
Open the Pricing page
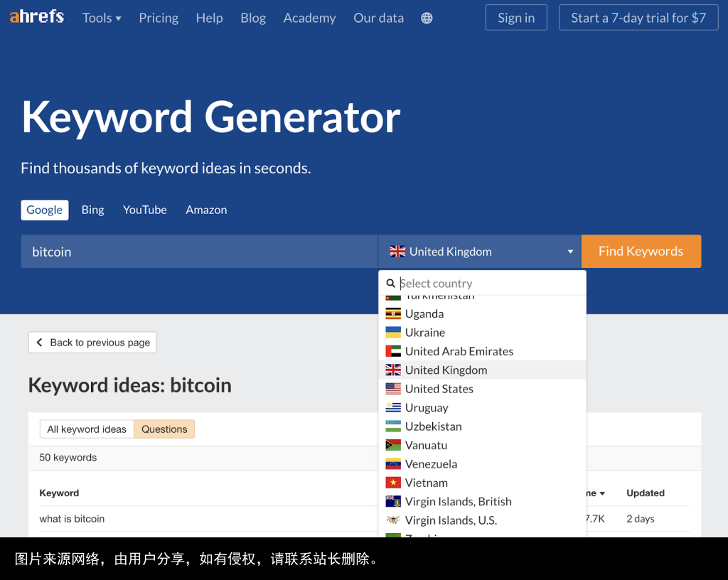point(159,18)
